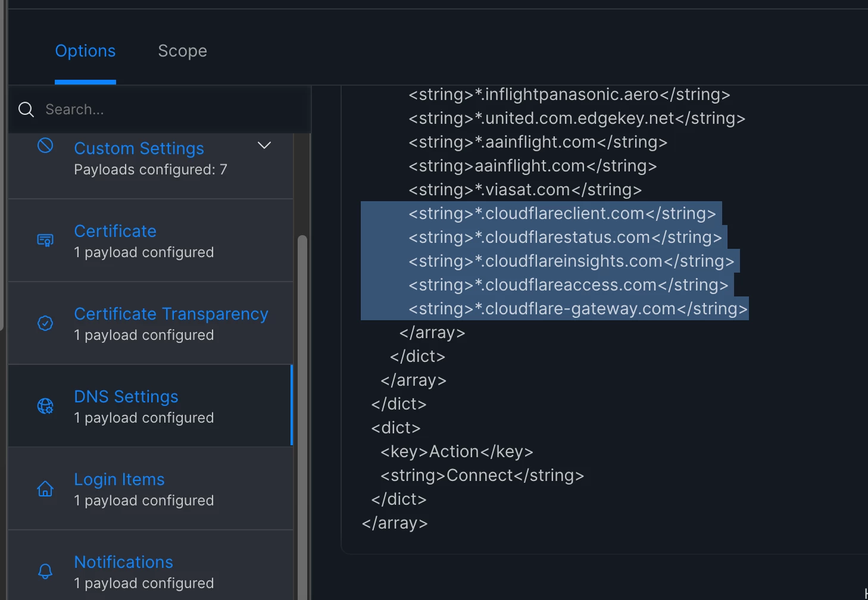Click the *.cloudflare-gateway.com string line

click(578, 309)
